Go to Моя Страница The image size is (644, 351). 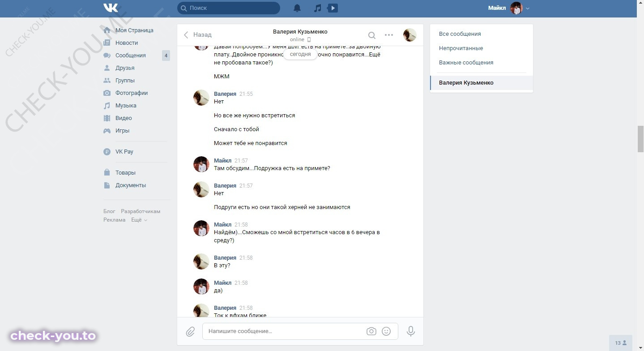click(x=134, y=30)
